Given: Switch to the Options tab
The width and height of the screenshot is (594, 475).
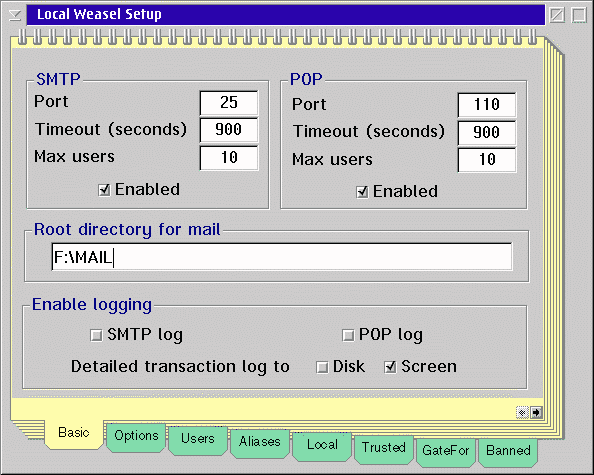Looking at the screenshot, I should click(x=136, y=437).
